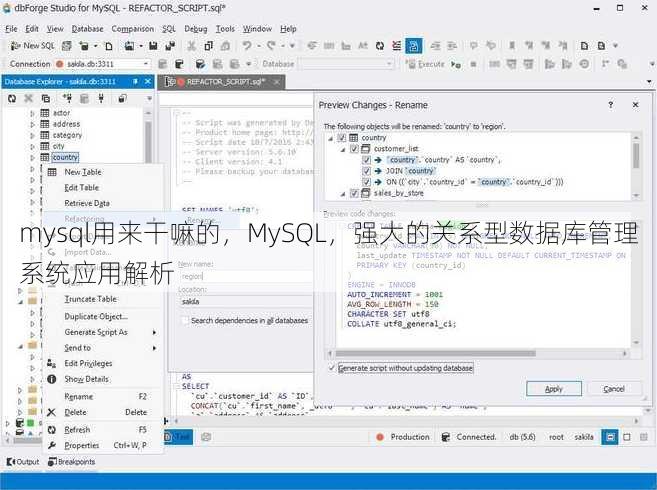Viewport: 657px width, 490px height.
Task: Click the Cancel button in Preview Changes
Action: click(x=614, y=389)
